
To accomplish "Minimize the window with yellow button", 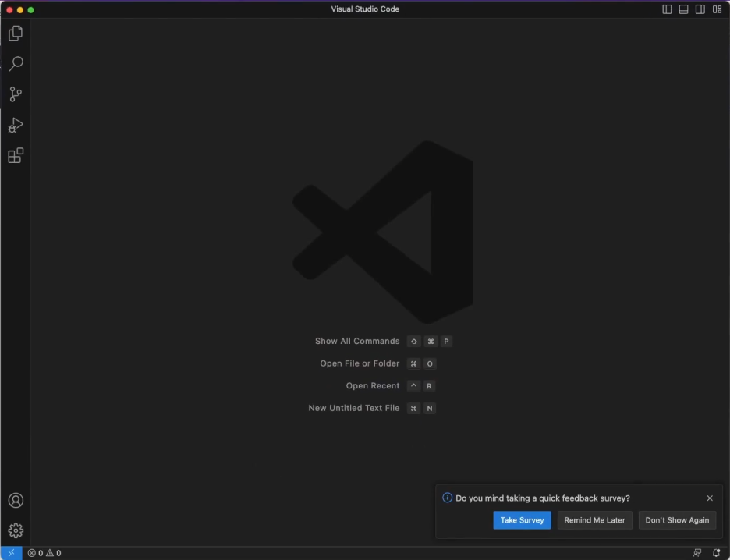I will tap(20, 10).
